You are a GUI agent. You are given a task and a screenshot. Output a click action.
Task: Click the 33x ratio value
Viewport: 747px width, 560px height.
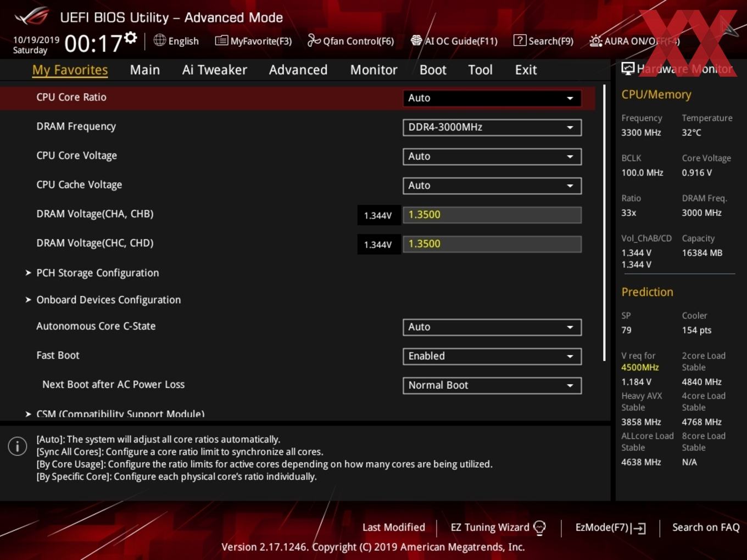628,212
